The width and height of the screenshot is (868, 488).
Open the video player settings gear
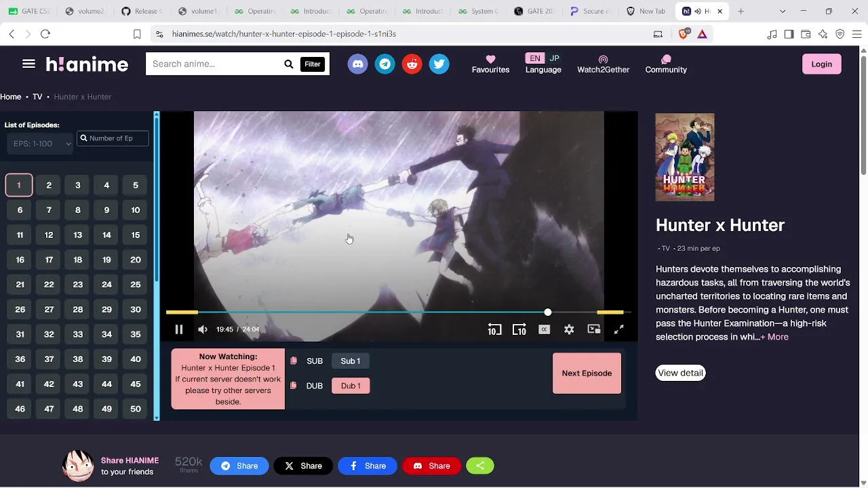[x=569, y=329]
